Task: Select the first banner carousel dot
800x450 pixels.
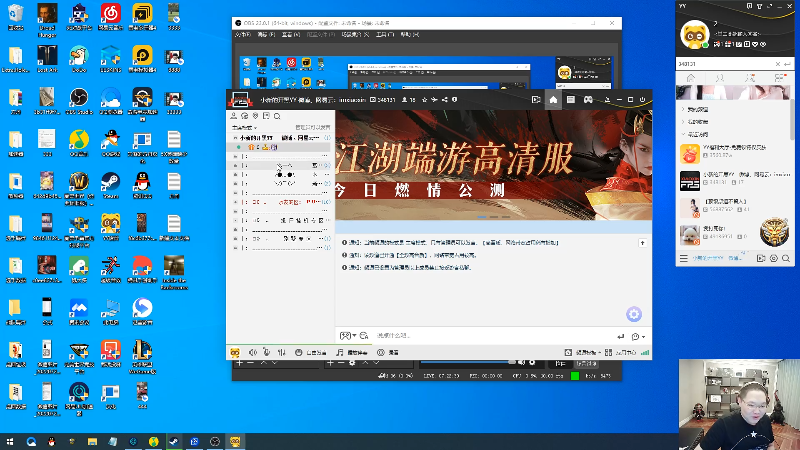Action: click(x=482, y=217)
